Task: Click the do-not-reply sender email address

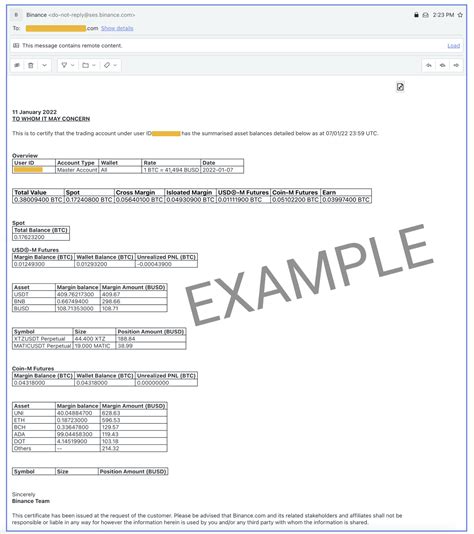Action: pos(92,15)
